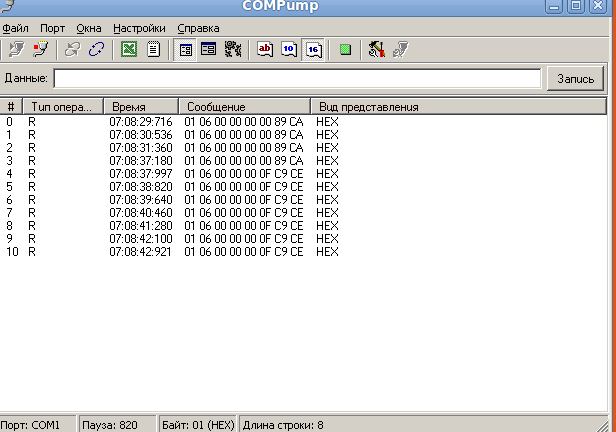Export the log to Excel

[129, 49]
